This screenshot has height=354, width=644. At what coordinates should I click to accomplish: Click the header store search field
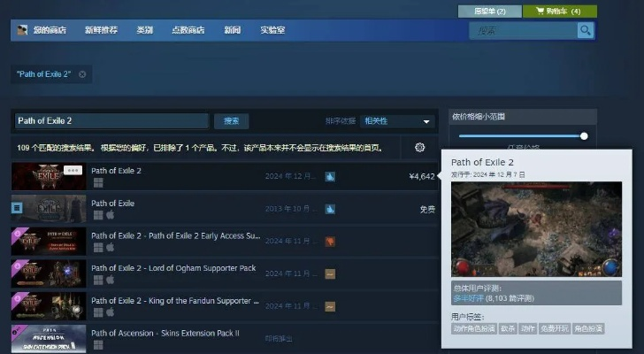coord(523,30)
